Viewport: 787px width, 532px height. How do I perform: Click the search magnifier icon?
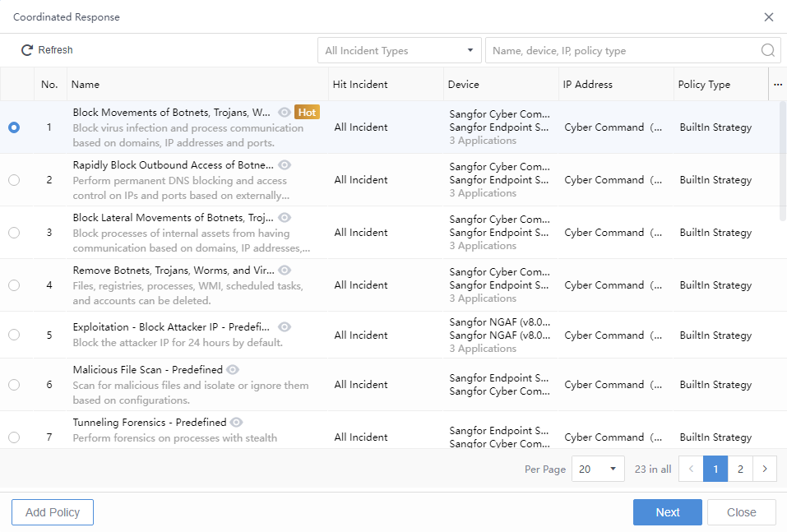pyautogui.click(x=768, y=50)
